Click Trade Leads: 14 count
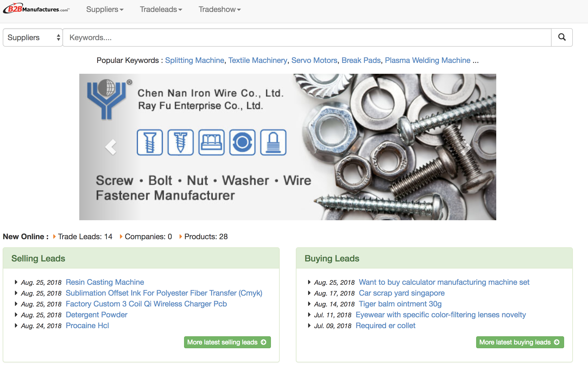This screenshot has width=588, height=371. [x=85, y=236]
